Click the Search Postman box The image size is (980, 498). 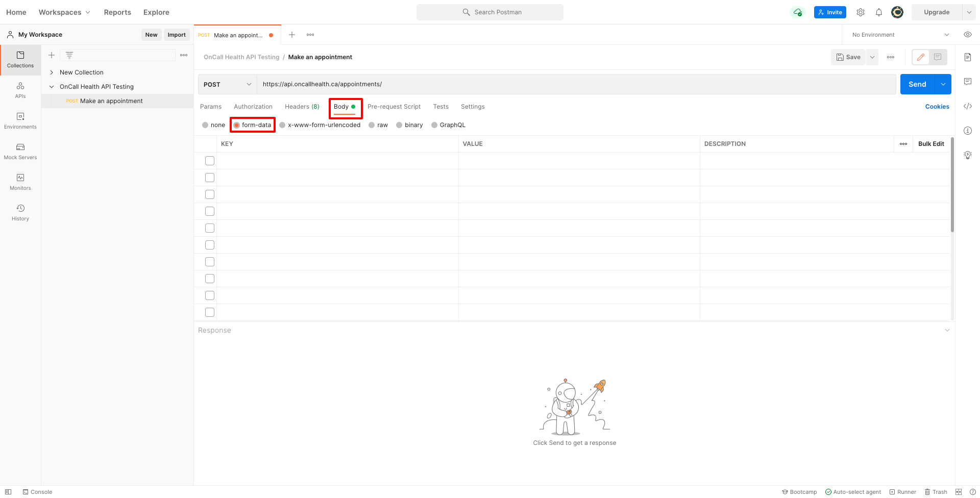tap(490, 12)
